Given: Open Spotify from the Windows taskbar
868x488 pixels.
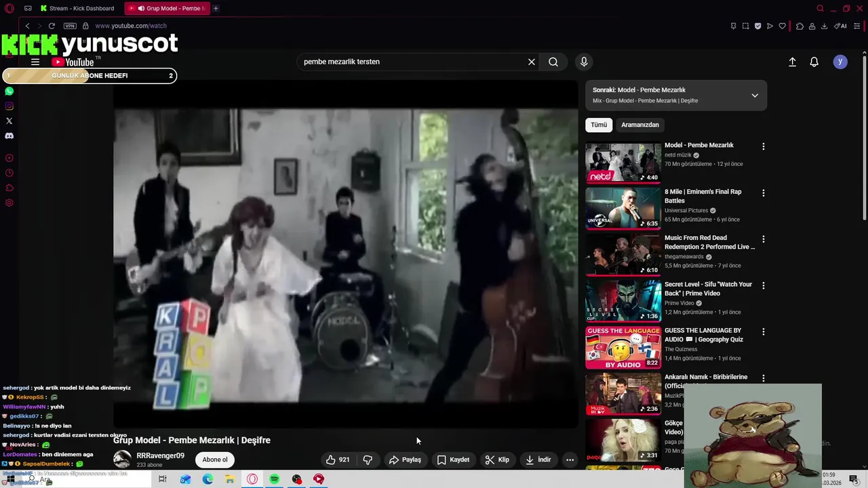Looking at the screenshot, I should tap(274, 479).
